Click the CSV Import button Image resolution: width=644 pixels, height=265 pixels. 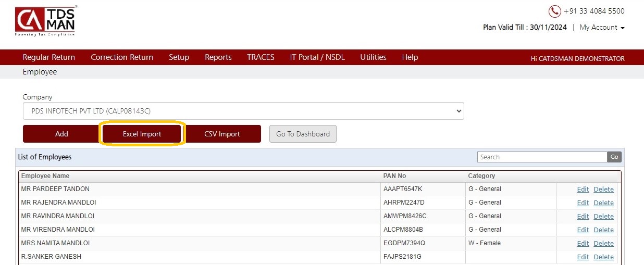(x=222, y=134)
